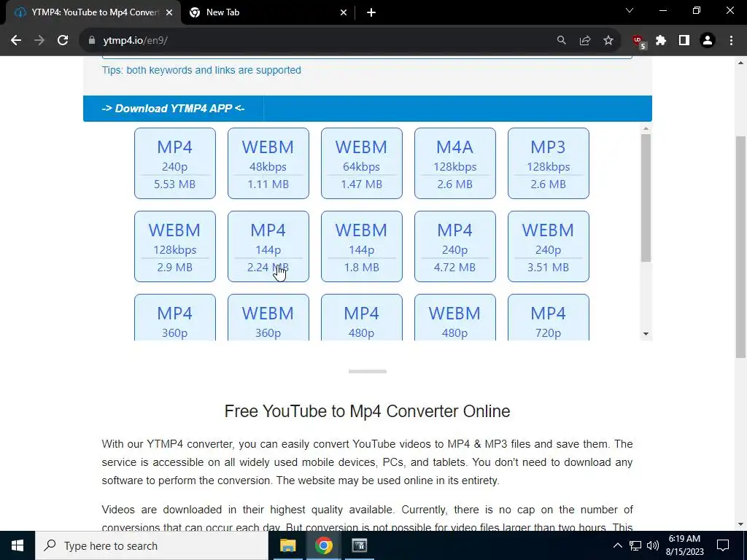Open the Extensions puzzle icon
This screenshot has width=747, height=560.
click(x=661, y=41)
